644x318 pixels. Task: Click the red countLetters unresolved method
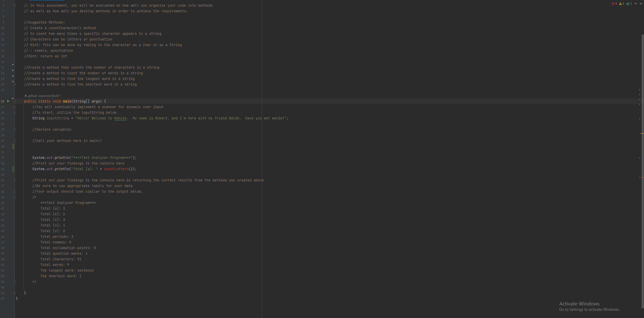[x=116, y=169]
